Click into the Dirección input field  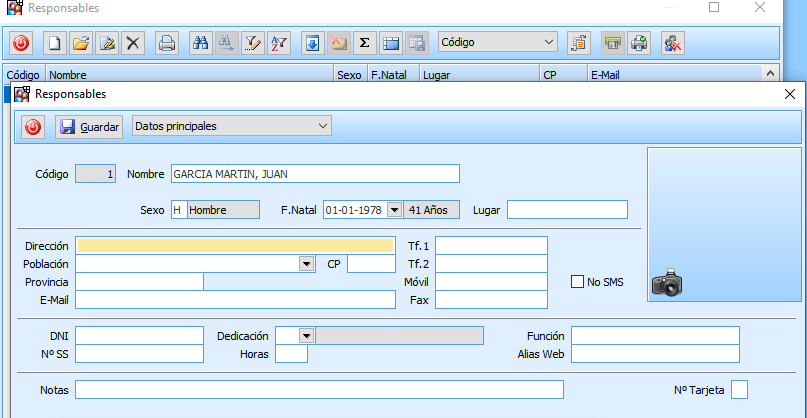point(235,245)
